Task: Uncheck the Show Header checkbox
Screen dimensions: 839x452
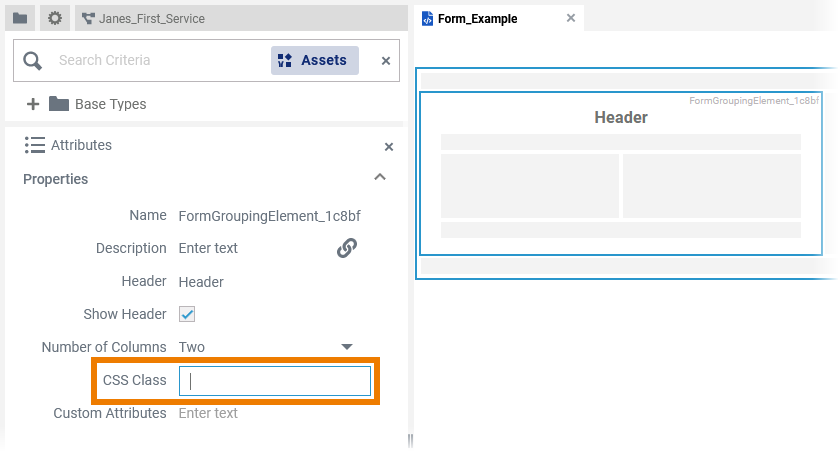Action: pyautogui.click(x=187, y=314)
